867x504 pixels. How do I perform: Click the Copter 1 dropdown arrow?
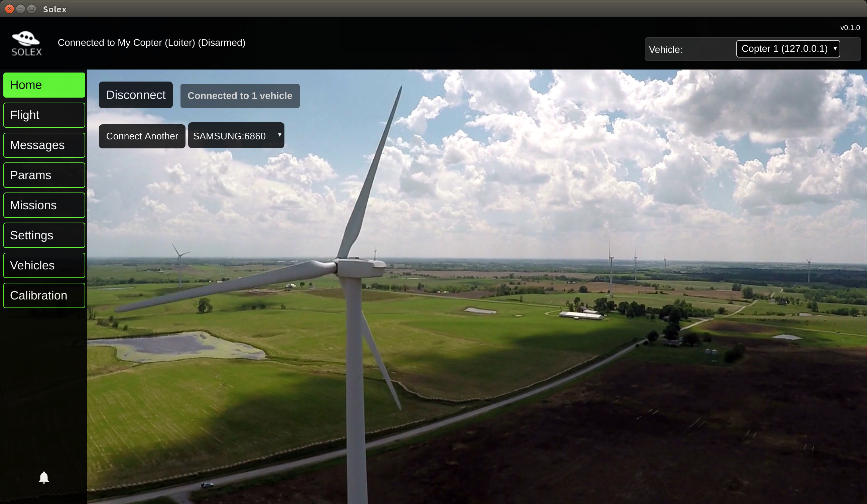point(835,49)
